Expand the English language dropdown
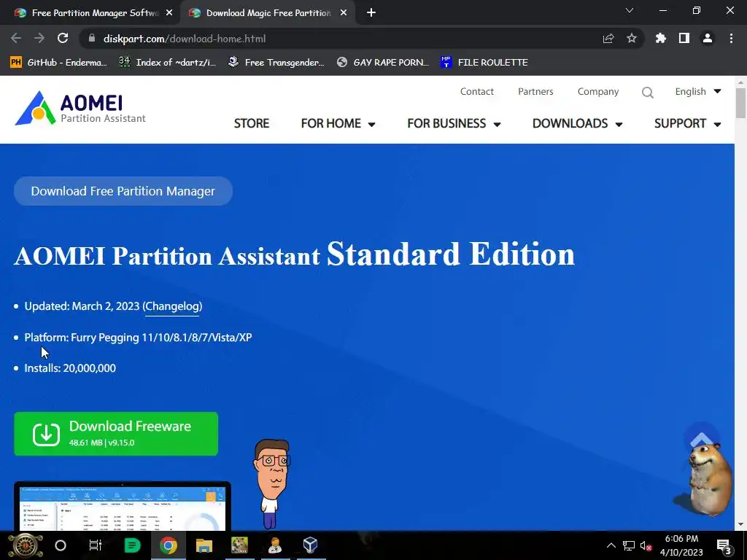This screenshot has height=560, width=747. (698, 91)
